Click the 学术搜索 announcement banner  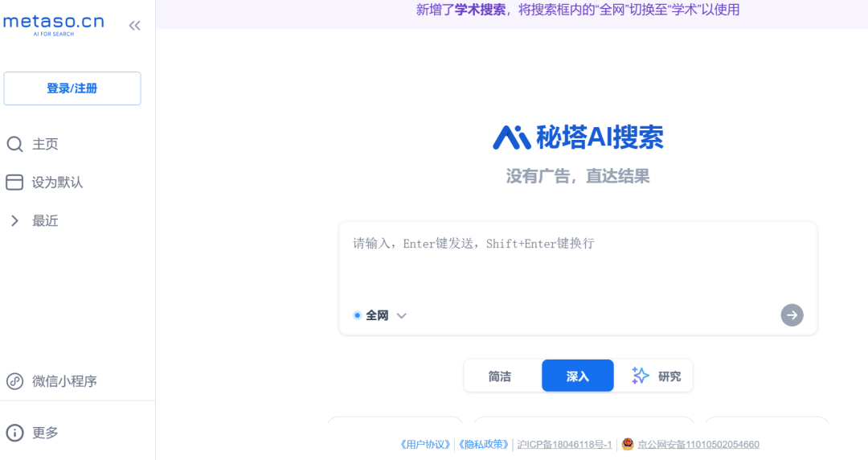click(x=577, y=10)
